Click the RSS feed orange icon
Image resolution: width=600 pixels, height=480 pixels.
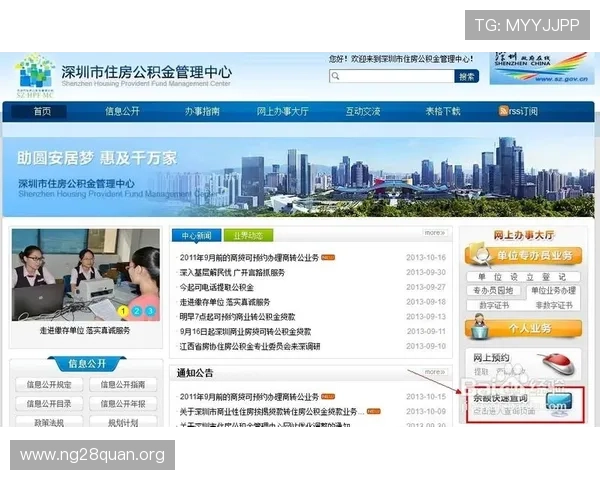(503, 111)
